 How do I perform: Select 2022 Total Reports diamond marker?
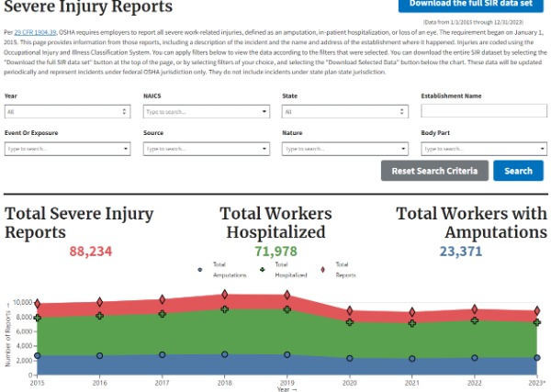click(475, 309)
